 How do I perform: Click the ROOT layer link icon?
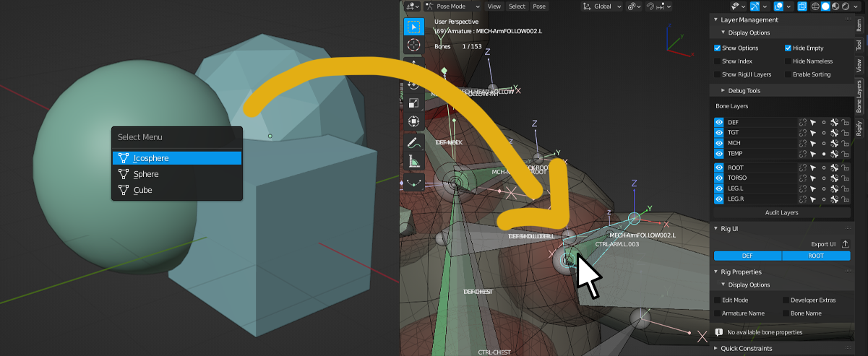pyautogui.click(x=802, y=168)
